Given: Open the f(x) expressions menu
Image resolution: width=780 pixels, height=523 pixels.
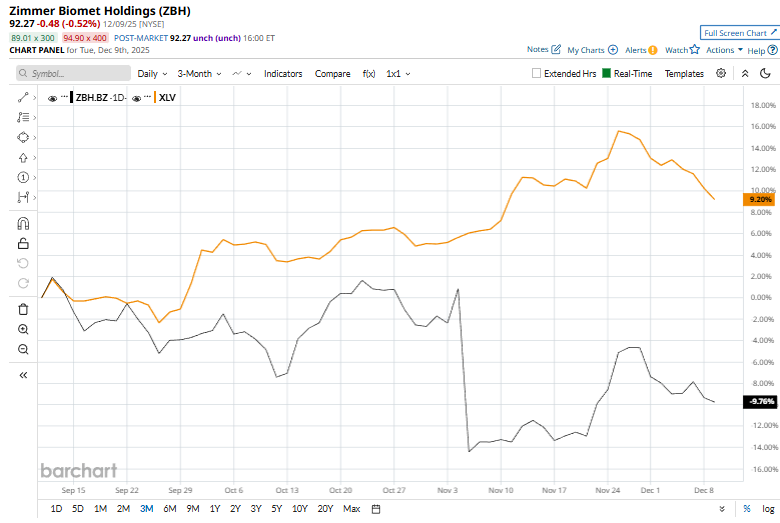Looking at the screenshot, I should (x=369, y=74).
